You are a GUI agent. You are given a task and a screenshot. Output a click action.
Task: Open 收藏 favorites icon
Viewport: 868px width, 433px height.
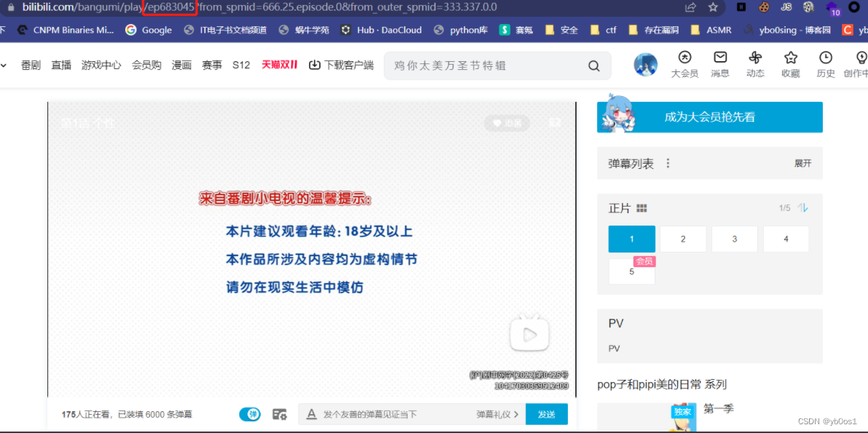click(791, 65)
